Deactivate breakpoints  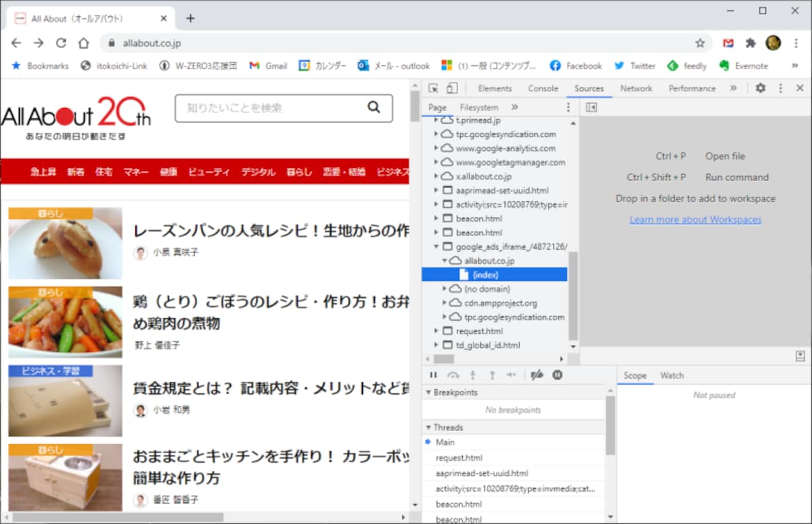coord(537,375)
